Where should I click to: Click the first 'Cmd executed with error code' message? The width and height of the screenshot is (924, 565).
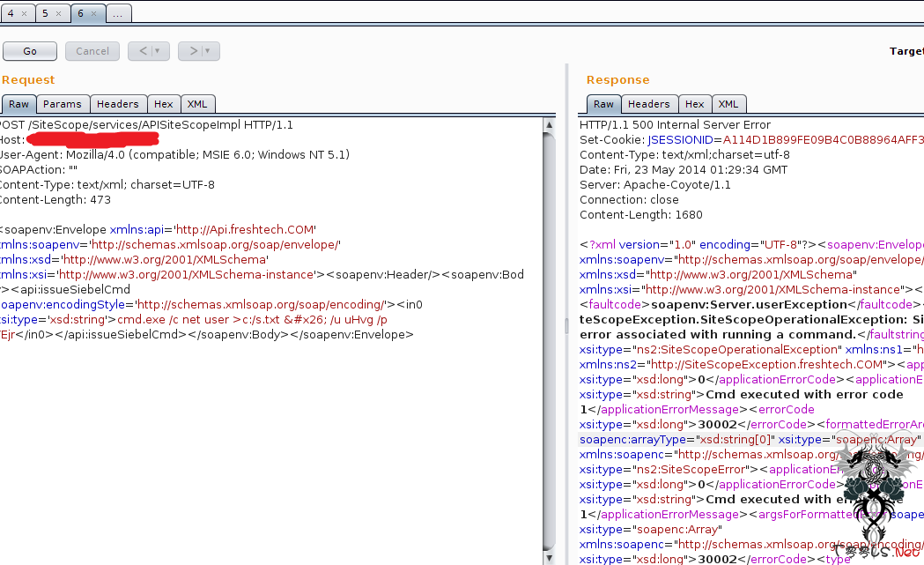coord(804,395)
